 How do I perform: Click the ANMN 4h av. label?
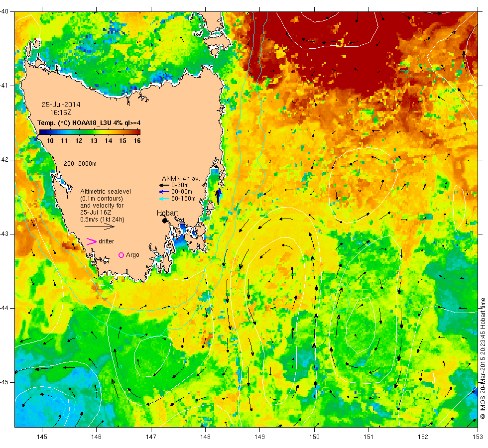click(x=181, y=179)
